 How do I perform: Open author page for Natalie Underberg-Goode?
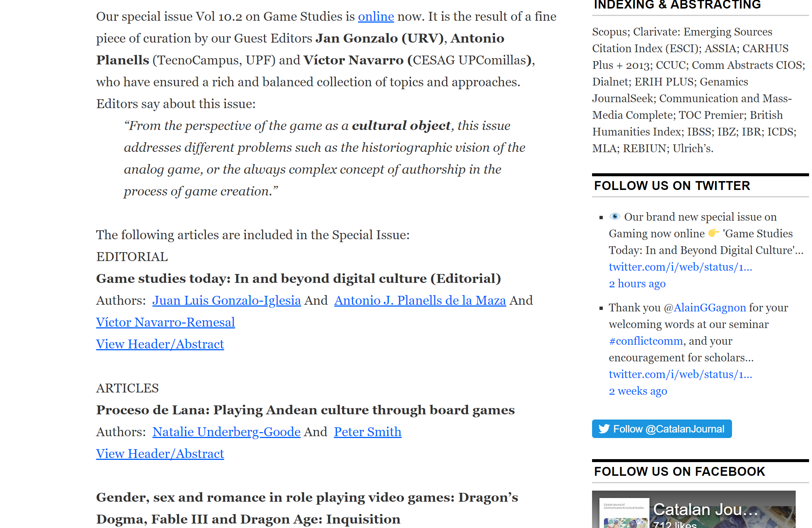[226, 432]
